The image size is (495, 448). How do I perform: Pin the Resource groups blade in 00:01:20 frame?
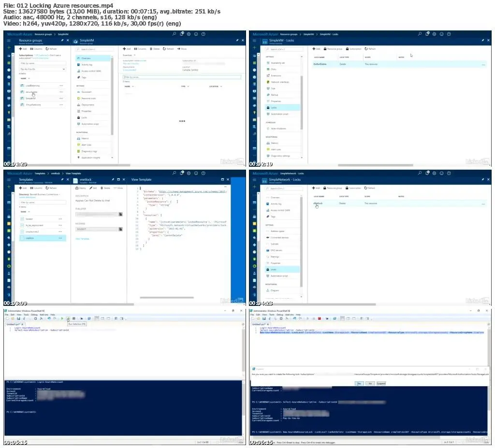(x=62, y=41)
